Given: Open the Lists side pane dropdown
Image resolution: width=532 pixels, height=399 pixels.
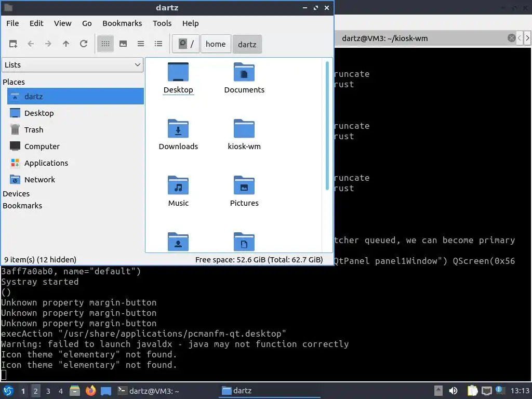Looking at the screenshot, I should (73, 65).
